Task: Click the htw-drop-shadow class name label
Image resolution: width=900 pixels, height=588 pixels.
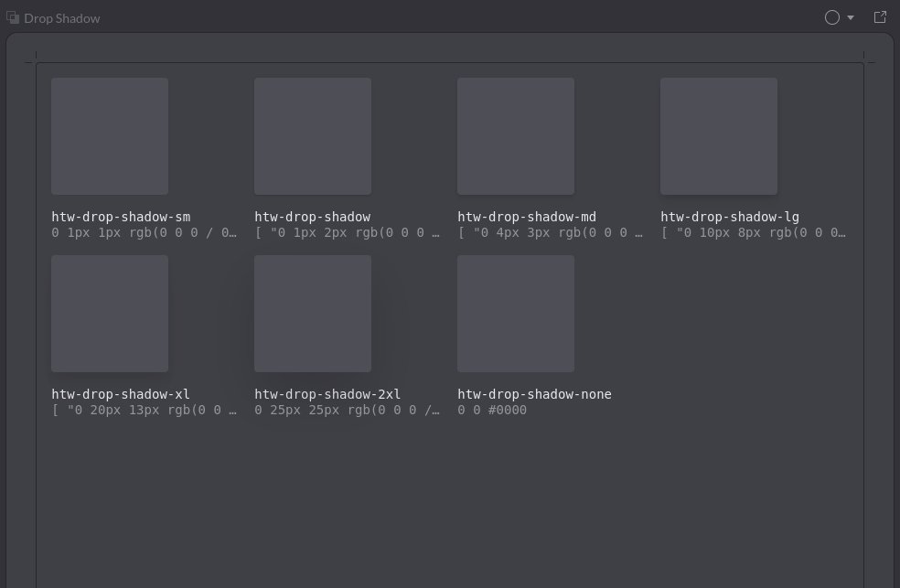Action: click(313, 217)
